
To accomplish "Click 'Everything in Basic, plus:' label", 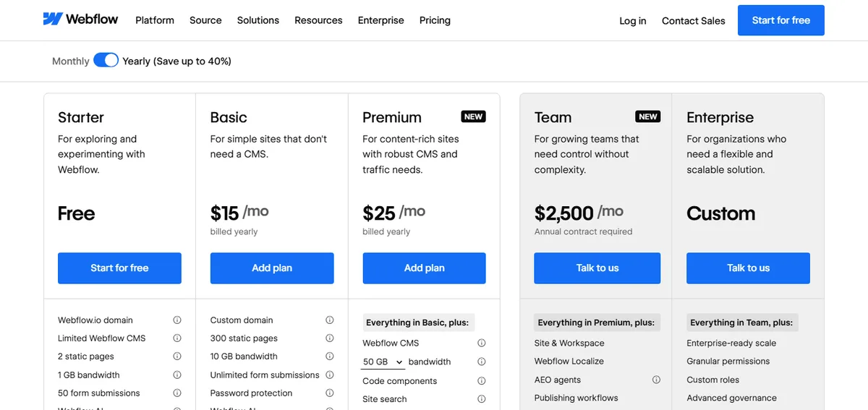I will pos(417,323).
